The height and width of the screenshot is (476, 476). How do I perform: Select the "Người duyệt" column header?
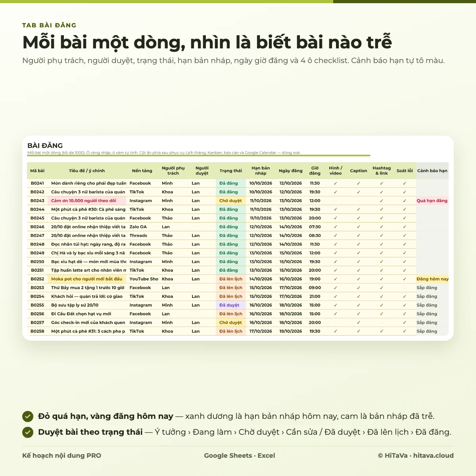click(x=202, y=171)
